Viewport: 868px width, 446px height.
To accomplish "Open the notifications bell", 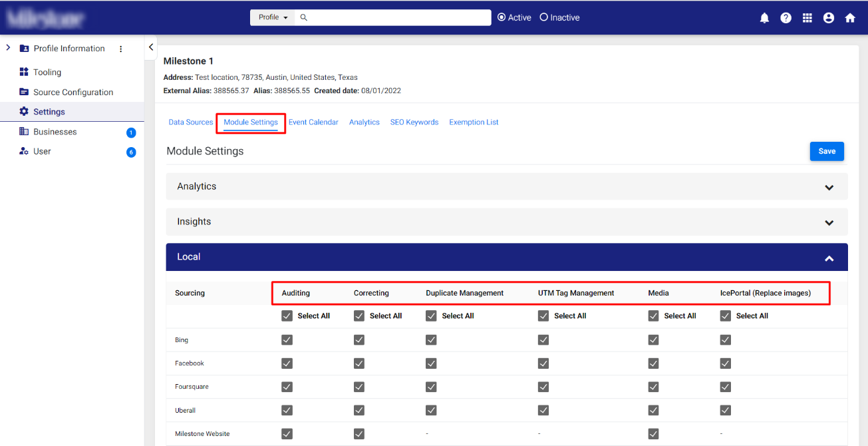I will pyautogui.click(x=764, y=18).
